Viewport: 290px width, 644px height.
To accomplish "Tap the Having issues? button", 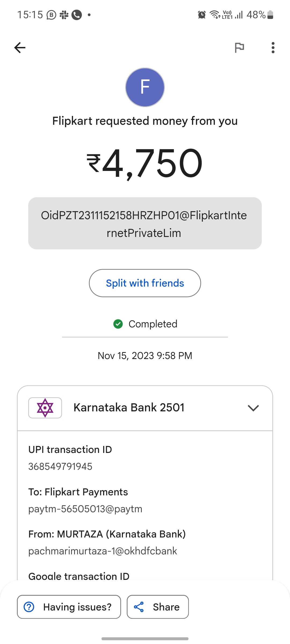I will click(69, 607).
